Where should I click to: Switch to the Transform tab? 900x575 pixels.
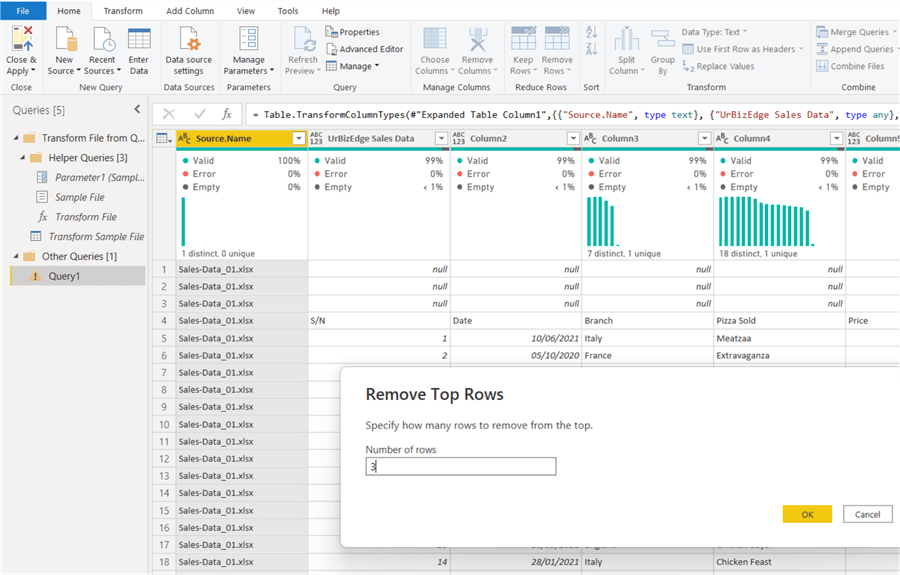[123, 11]
